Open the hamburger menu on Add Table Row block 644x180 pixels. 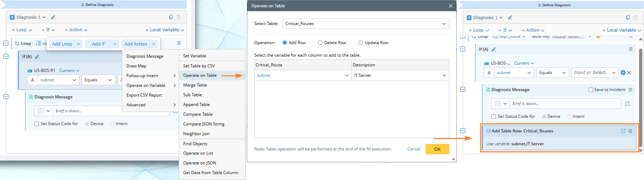click(630, 131)
